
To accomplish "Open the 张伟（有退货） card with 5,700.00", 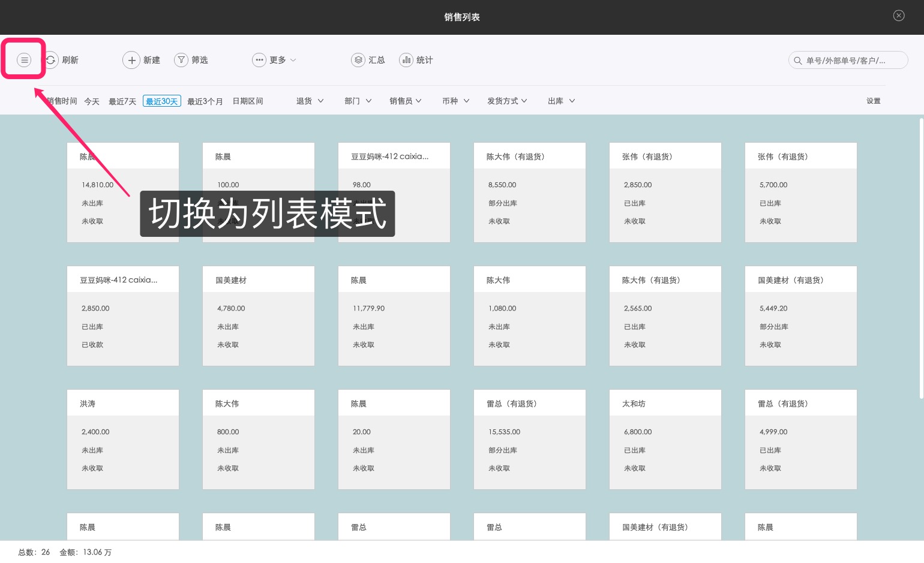I will [801, 192].
